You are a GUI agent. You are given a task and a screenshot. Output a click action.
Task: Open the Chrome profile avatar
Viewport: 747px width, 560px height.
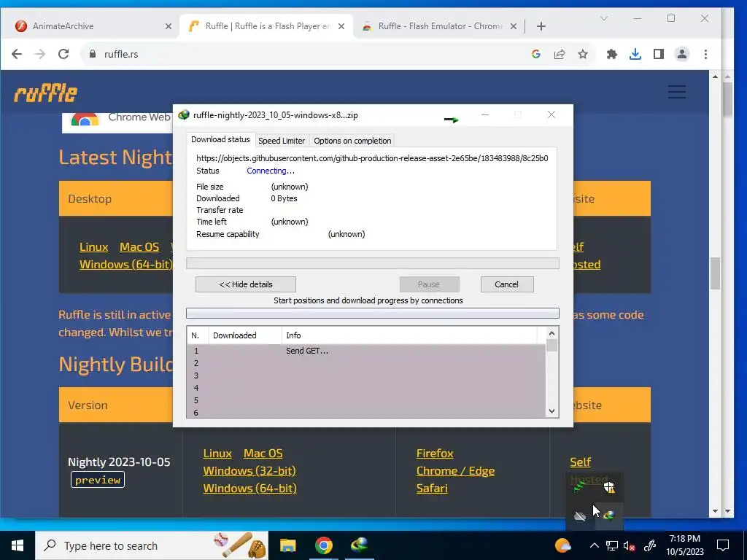point(682,54)
